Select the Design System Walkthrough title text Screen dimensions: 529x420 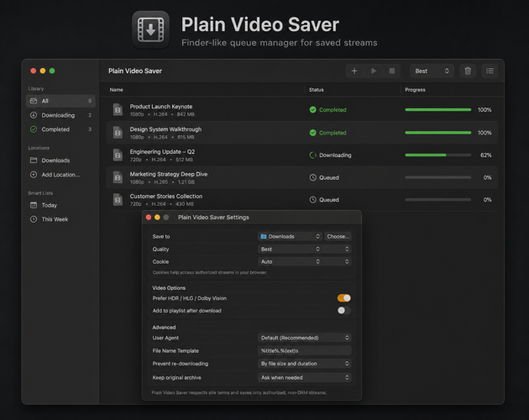(165, 129)
